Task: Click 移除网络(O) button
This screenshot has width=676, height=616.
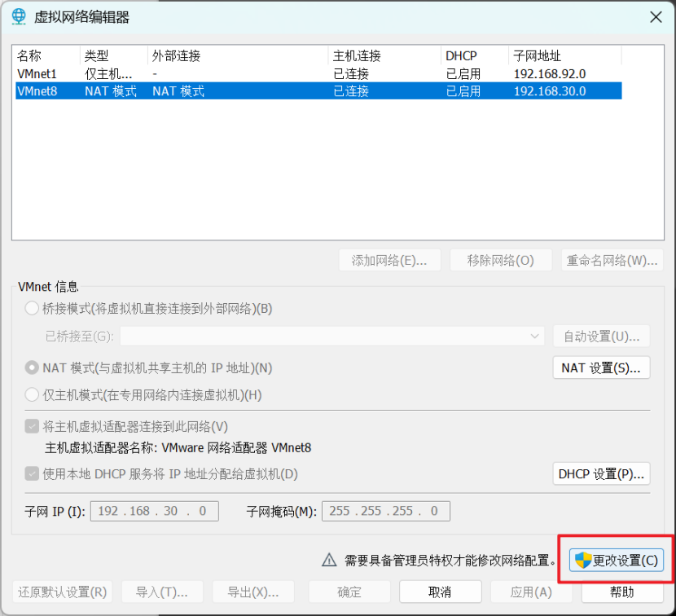Action: tap(501, 260)
